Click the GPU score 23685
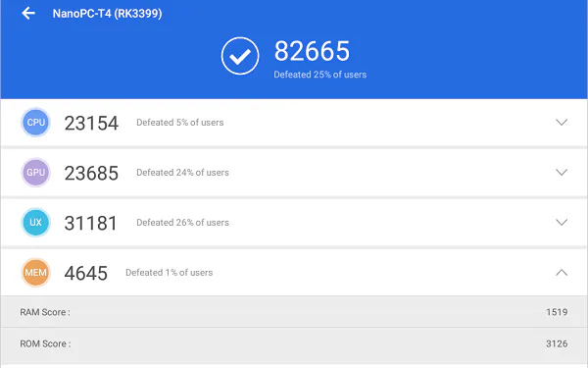Screen dimensions: 588x368 click(91, 173)
